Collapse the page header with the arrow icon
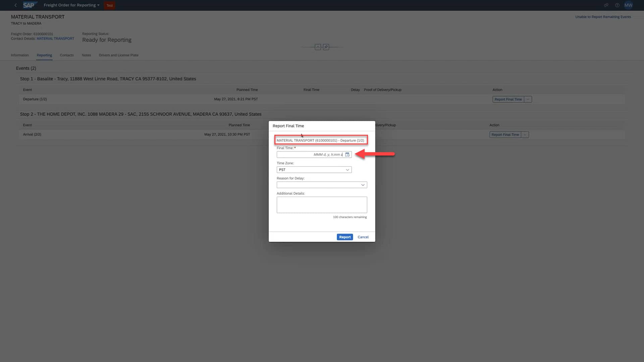 click(318, 47)
